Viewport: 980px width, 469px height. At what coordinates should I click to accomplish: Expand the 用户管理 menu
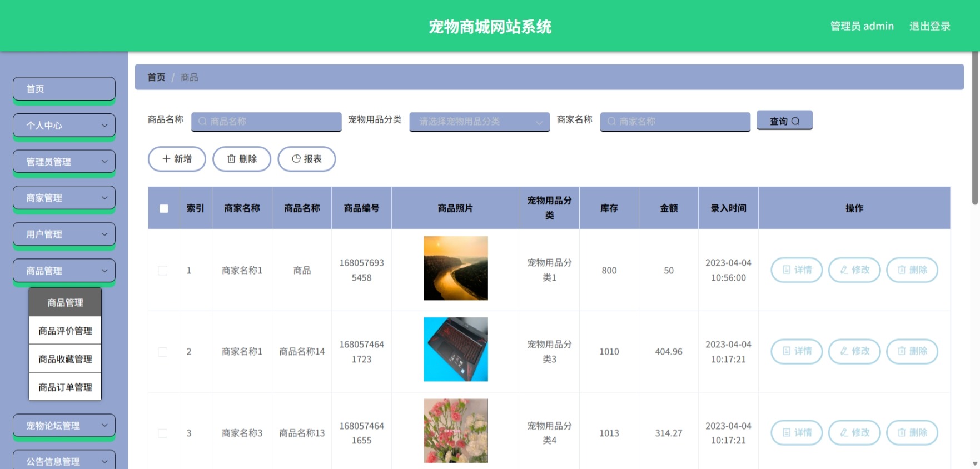[x=64, y=234]
